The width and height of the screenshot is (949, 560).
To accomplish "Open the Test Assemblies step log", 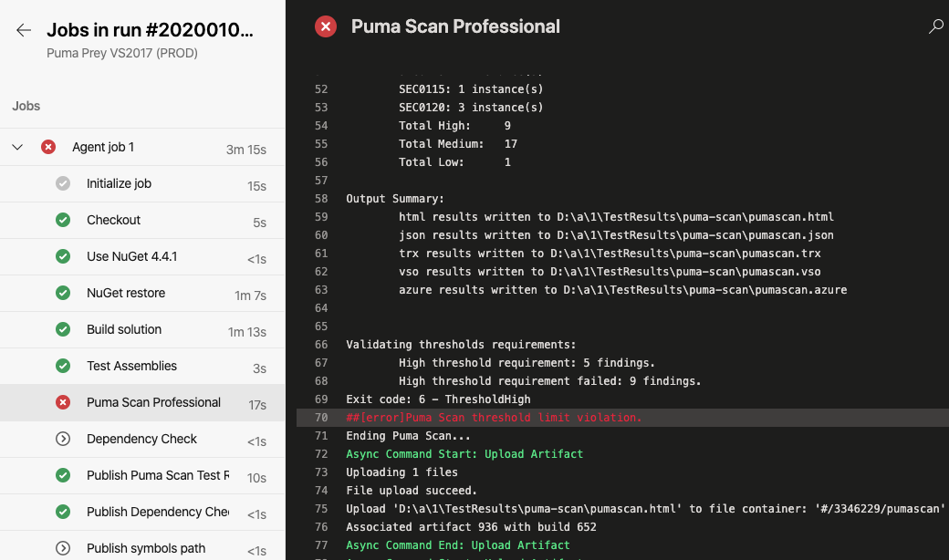I will click(x=131, y=366).
